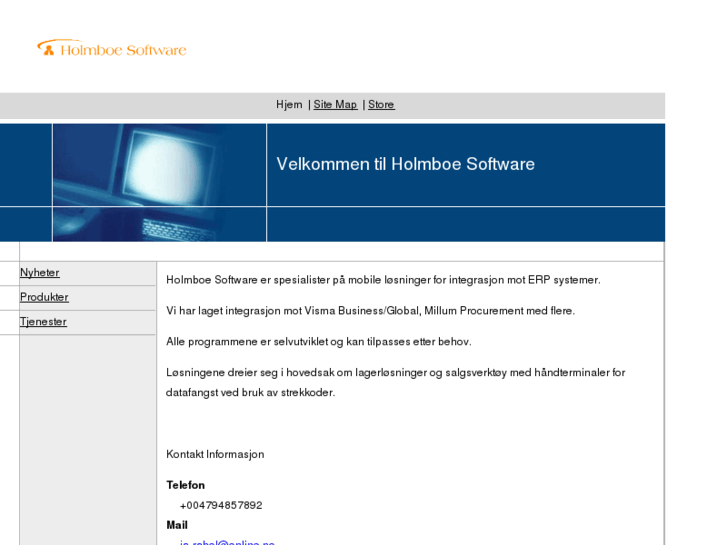This screenshot has height=545, width=727.
Task: Open the Hjem navigation item
Action: pyautogui.click(x=289, y=105)
